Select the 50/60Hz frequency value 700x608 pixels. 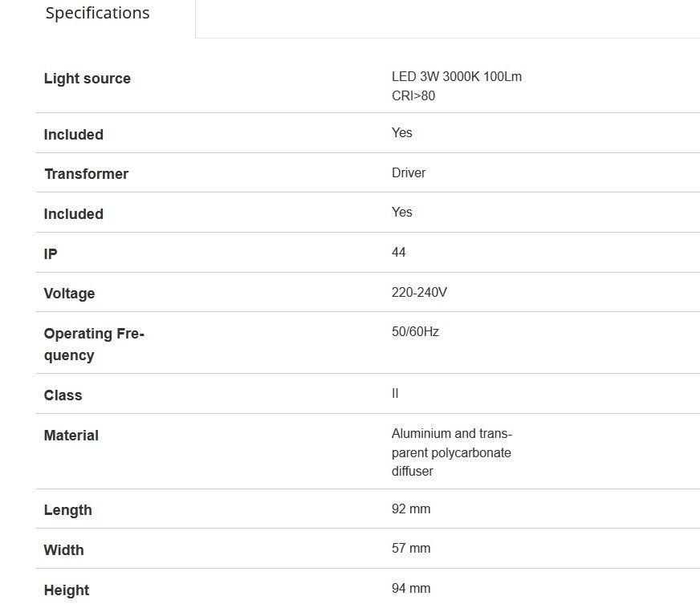tap(415, 331)
